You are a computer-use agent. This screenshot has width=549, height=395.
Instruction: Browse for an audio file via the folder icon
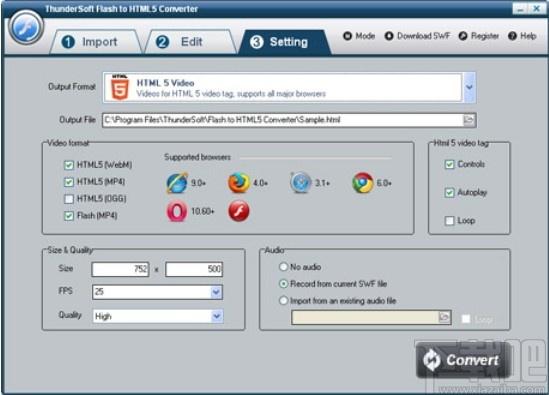click(444, 317)
